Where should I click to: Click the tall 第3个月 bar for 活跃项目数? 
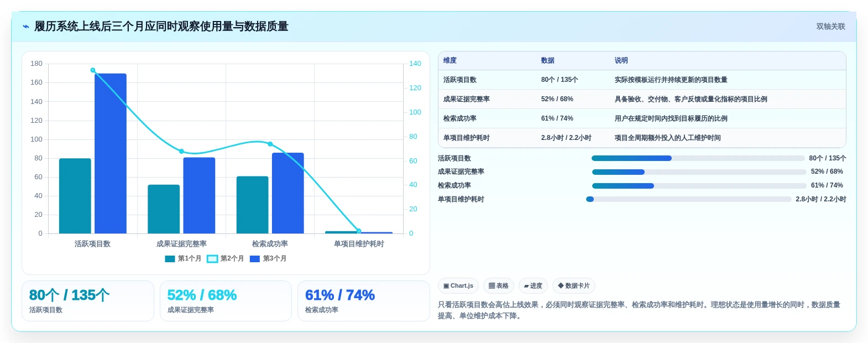(111, 153)
